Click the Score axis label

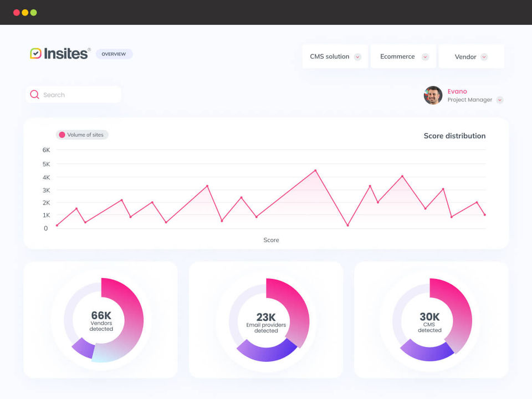(x=271, y=240)
